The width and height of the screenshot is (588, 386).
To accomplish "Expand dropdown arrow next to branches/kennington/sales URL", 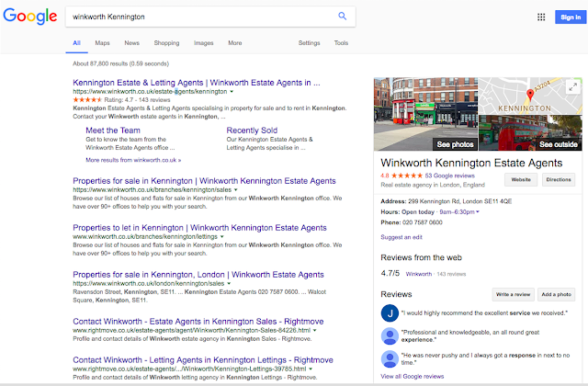I will click(236, 190).
